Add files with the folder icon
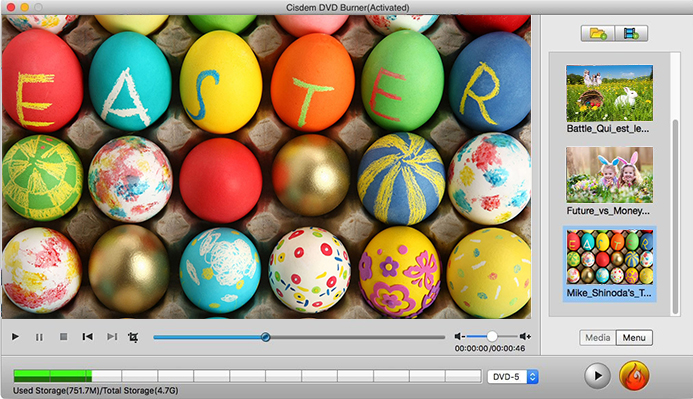The height and width of the screenshot is (399, 693). click(598, 33)
